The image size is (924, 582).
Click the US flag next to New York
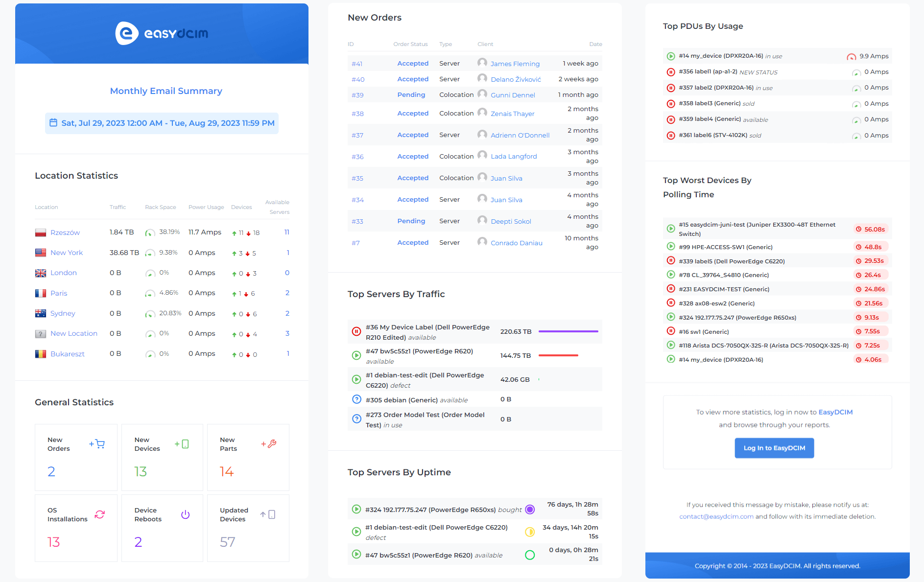(41, 253)
